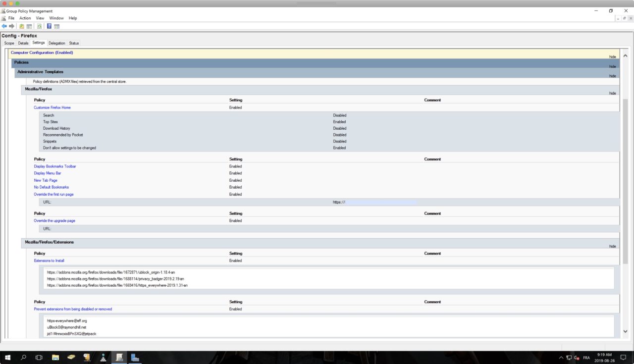This screenshot has width=634, height=364.
Task: Select the Download History row text
Action: coord(56,128)
